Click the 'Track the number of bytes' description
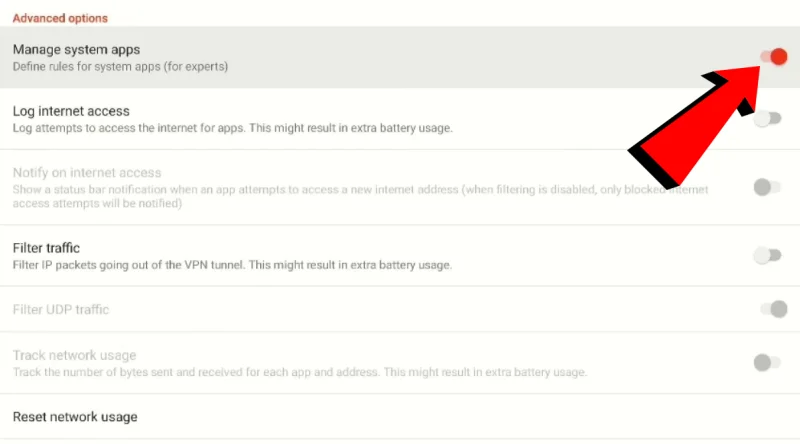This screenshot has height=444, width=800. pyautogui.click(x=298, y=372)
